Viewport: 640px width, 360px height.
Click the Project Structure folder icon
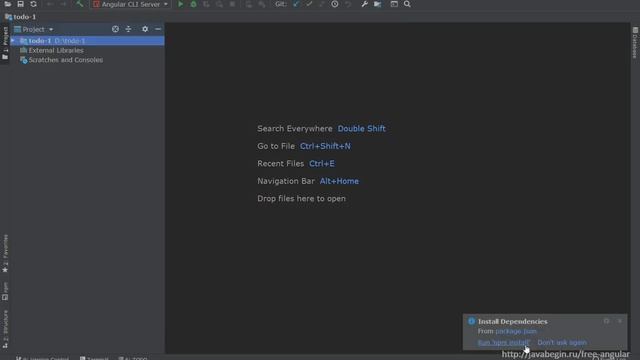coord(378,4)
